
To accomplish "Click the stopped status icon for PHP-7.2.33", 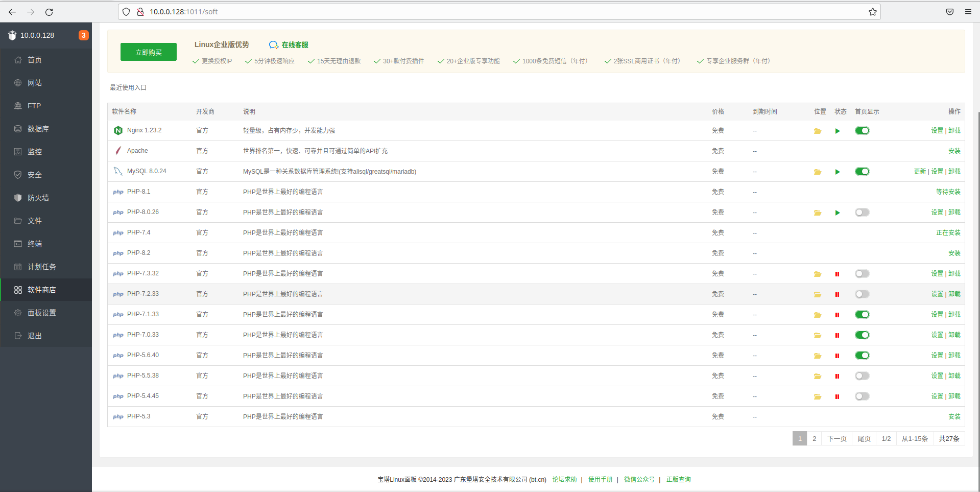I will (837, 294).
